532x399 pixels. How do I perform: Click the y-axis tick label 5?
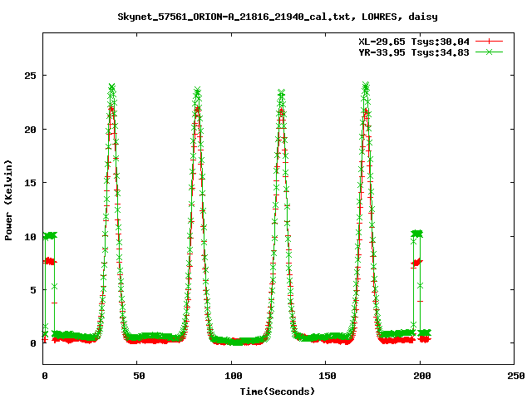click(33, 290)
